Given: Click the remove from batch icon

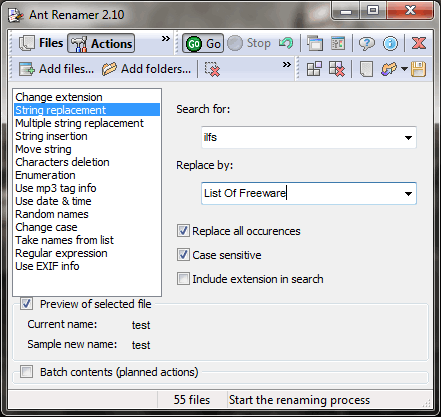Looking at the screenshot, I should tap(337, 69).
